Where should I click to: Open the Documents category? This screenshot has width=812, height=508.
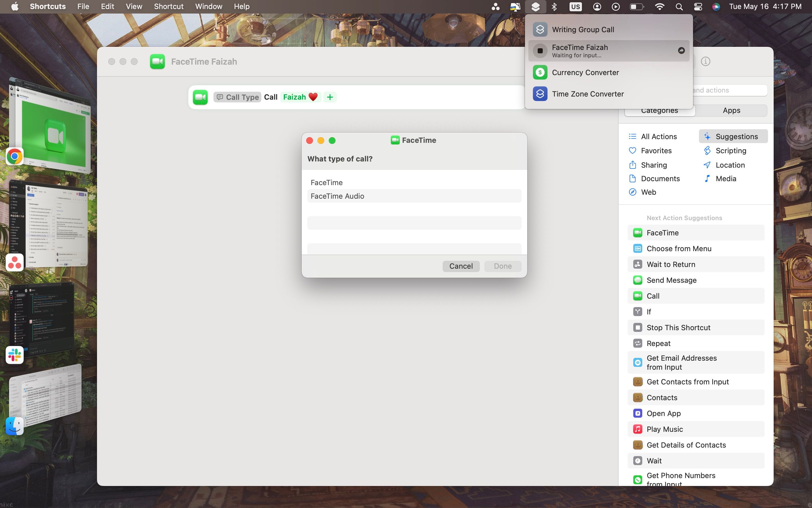point(654,179)
